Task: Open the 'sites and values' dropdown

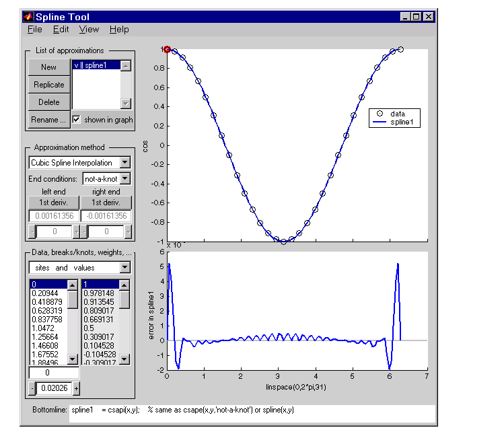Action: tap(124, 268)
